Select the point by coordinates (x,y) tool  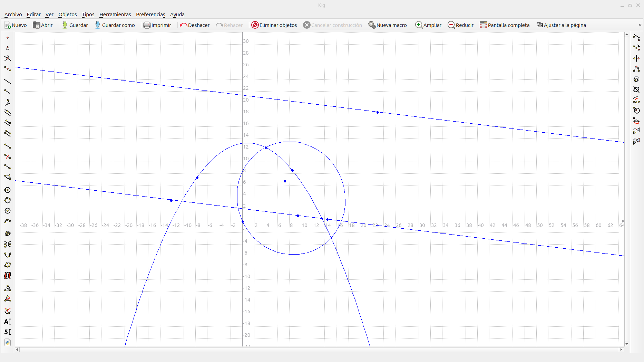7,48
